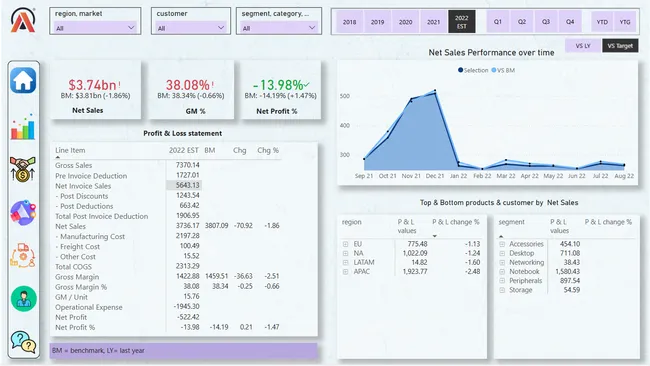Expand the APAC region row
This screenshot has width=650, height=366.
pos(345,272)
